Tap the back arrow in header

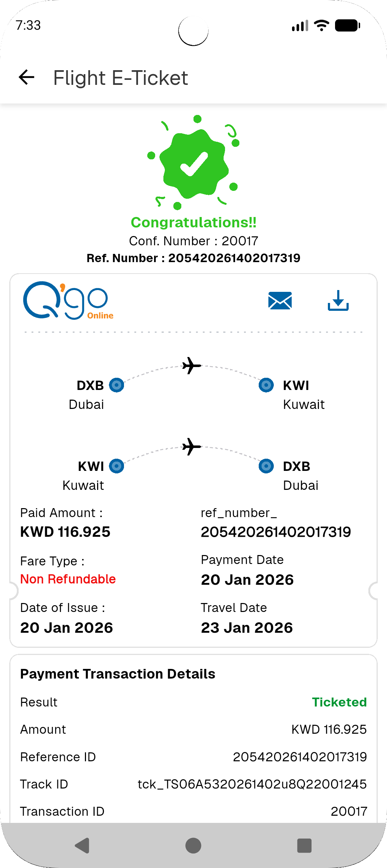coord(27,77)
